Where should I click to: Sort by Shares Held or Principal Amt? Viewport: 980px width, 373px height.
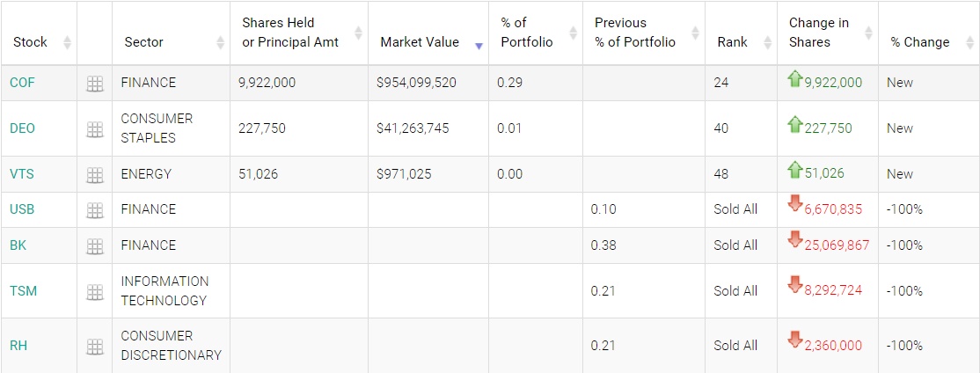point(290,33)
